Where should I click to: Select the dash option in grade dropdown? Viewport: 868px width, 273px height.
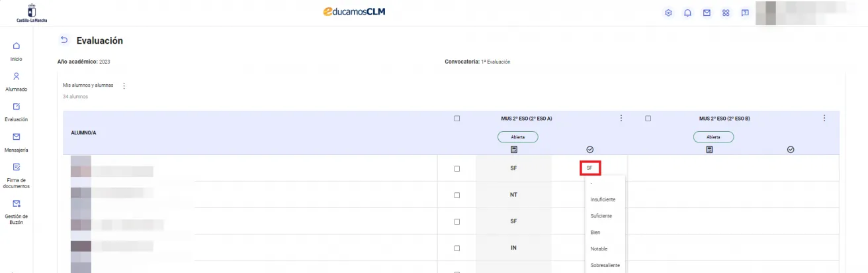tap(604, 183)
